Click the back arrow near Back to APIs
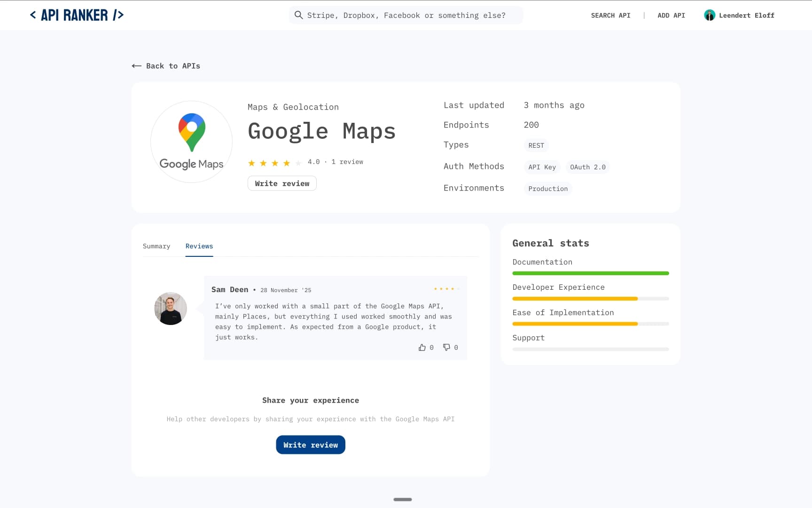 pyautogui.click(x=136, y=66)
